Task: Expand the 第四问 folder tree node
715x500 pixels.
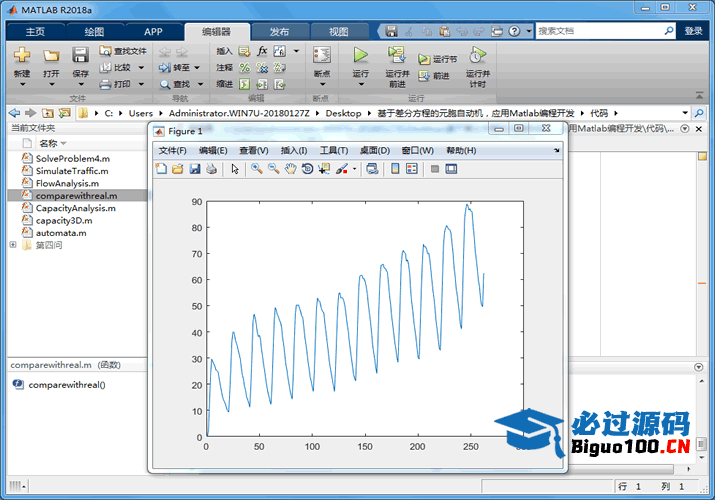Action: tap(13, 245)
